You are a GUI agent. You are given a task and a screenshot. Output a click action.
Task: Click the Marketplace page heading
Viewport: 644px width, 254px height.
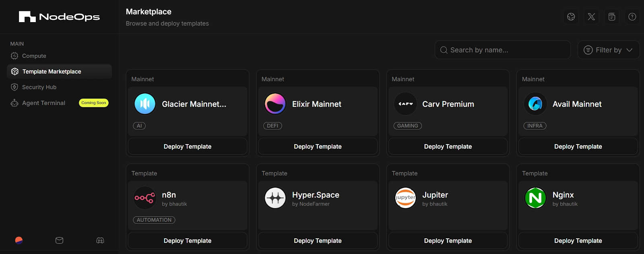[x=149, y=12]
